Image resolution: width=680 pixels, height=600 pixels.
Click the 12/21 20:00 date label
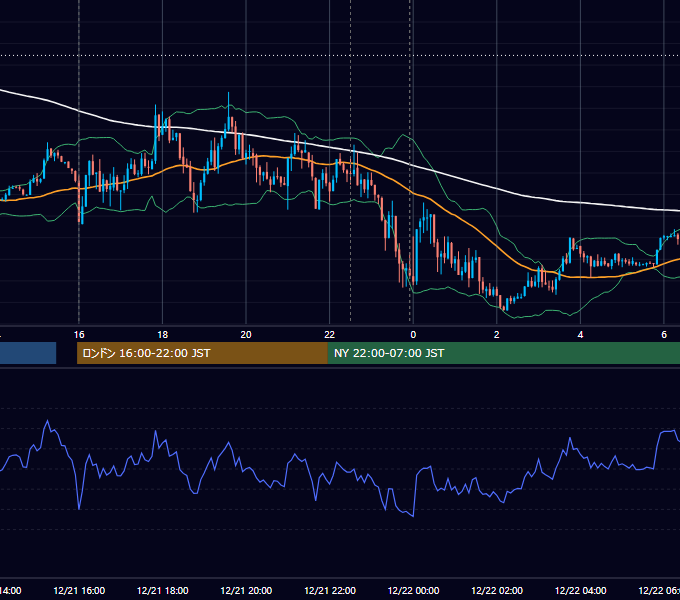[x=246, y=590]
